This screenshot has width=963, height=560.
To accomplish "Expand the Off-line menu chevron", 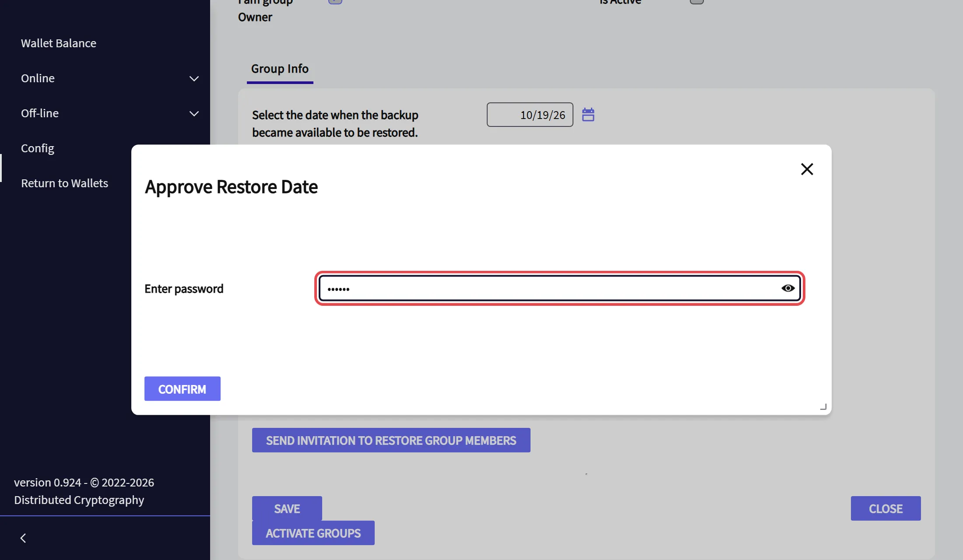I will (194, 114).
